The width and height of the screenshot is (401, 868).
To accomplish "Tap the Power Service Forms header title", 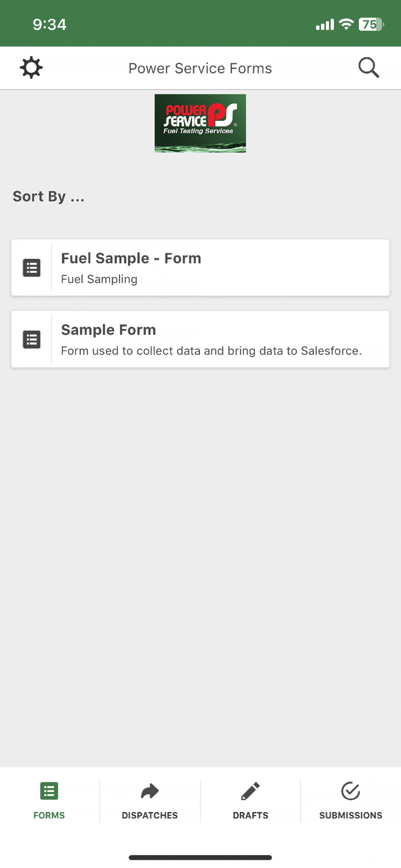I will coord(200,68).
